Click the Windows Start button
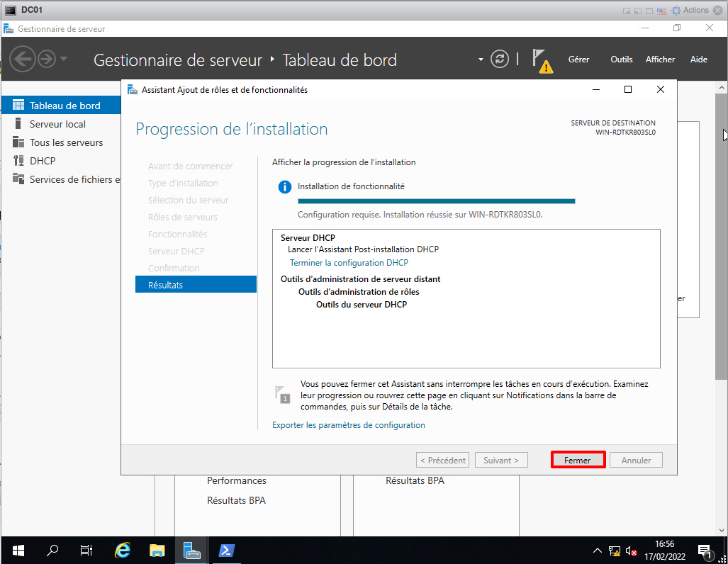 point(18,551)
